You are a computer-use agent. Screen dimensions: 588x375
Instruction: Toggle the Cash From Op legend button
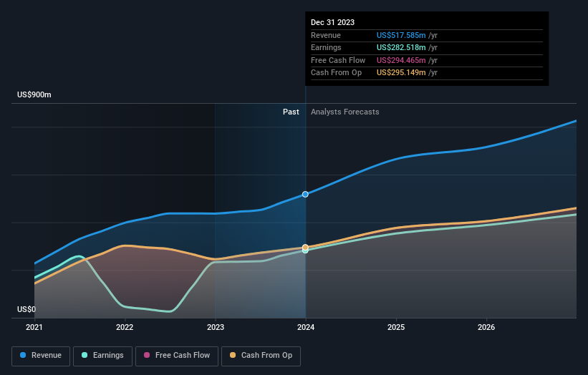click(261, 356)
